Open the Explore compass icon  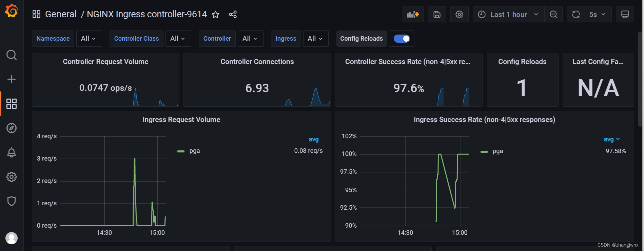(x=12, y=128)
